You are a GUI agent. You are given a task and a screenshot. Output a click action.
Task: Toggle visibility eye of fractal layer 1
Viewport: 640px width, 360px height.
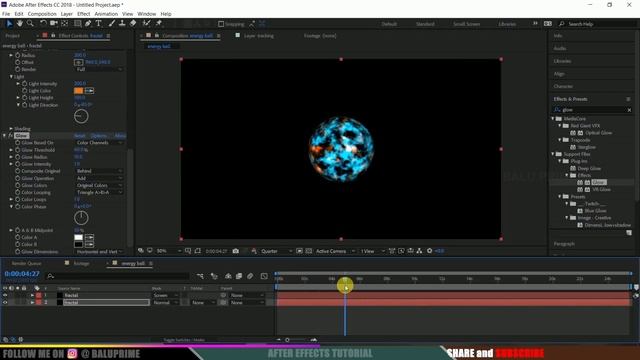coord(5,295)
